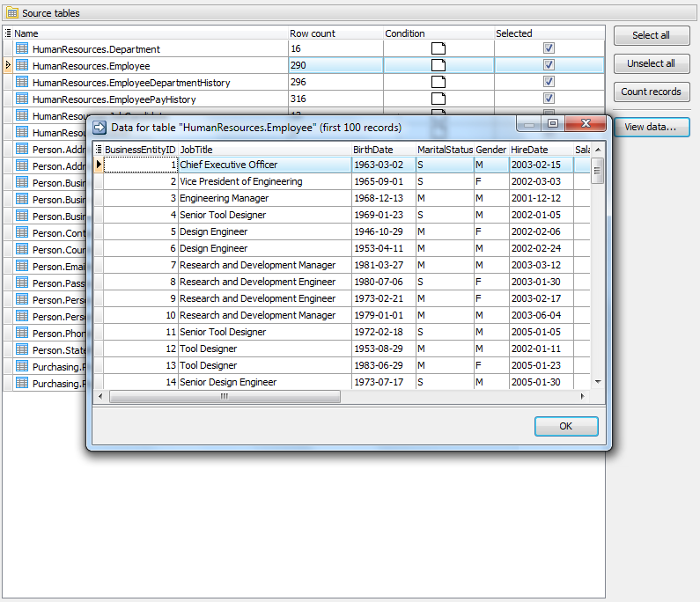700x602 pixels.
Task: Select the Senior Design Engineer row
Action: click(228, 383)
